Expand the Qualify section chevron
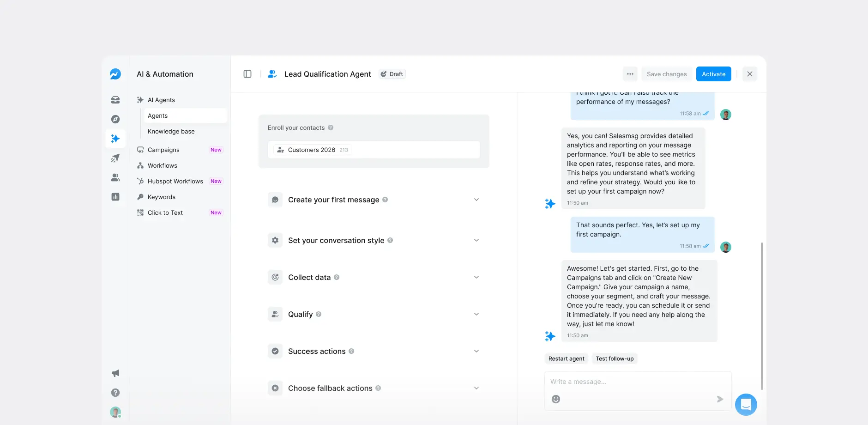Screen dimensions: 868x425 click(x=476, y=314)
